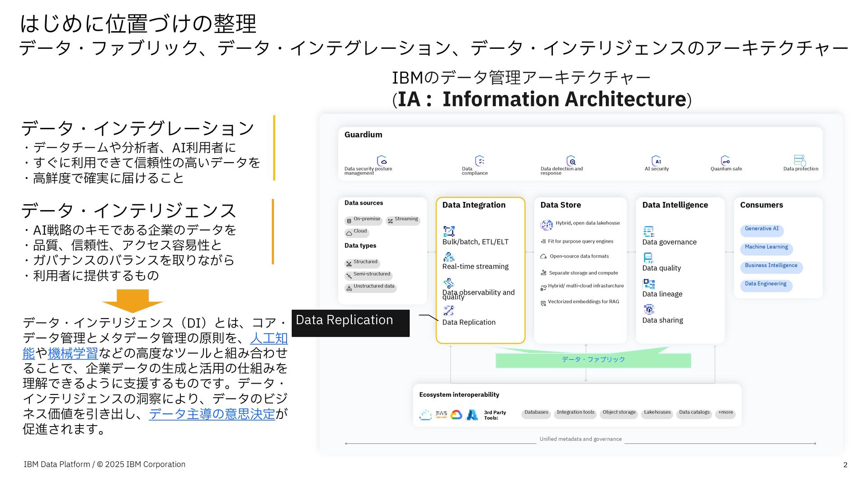Follow the データ主導の意思決定 link
Viewport: 868px width, 488px height.
(212, 414)
